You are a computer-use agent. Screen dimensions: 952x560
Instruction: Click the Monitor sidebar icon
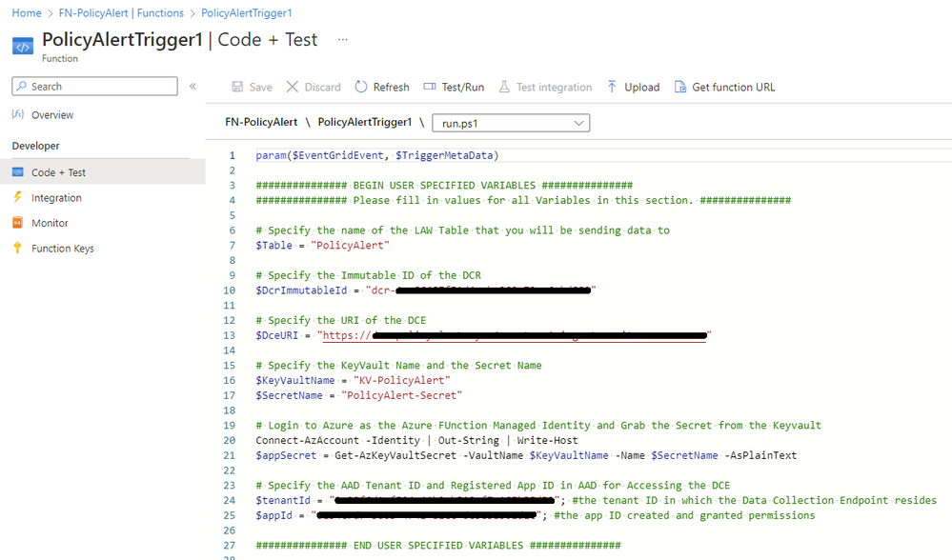17,223
